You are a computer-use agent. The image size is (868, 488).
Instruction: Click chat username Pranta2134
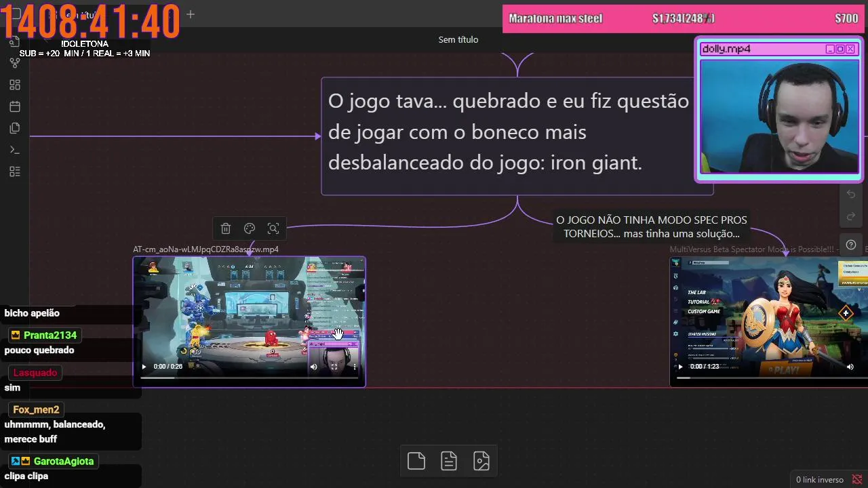coord(50,335)
